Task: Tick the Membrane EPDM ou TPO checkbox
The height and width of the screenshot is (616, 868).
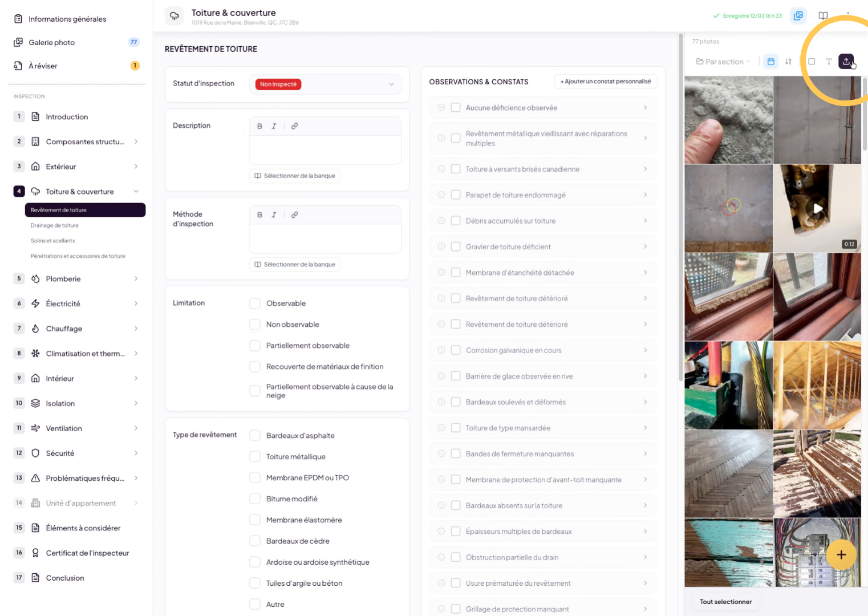Action: tap(255, 478)
